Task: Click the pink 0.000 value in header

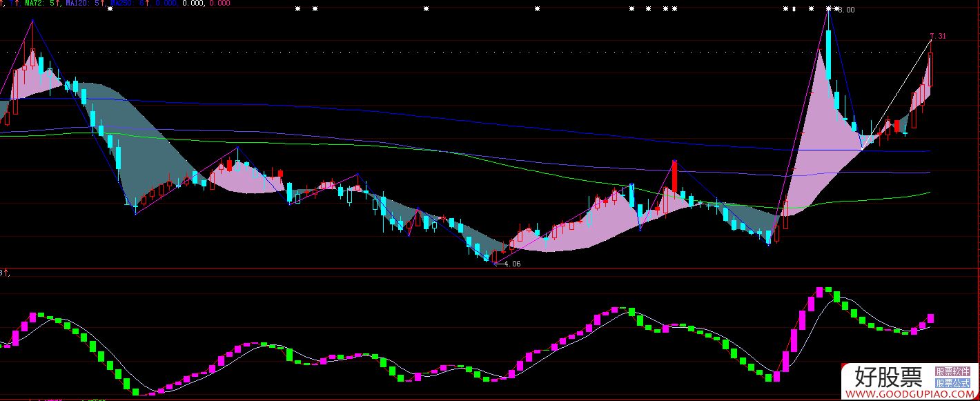Action: pyautogui.click(x=219, y=3)
